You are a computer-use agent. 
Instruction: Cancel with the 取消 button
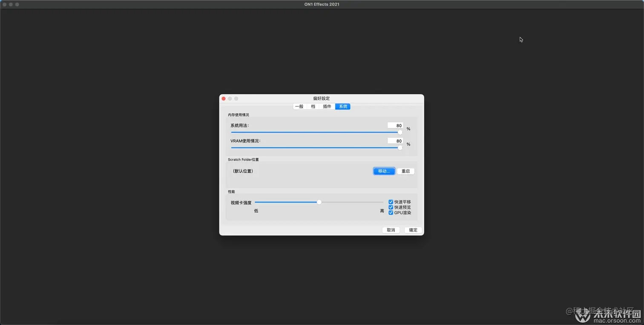391,230
